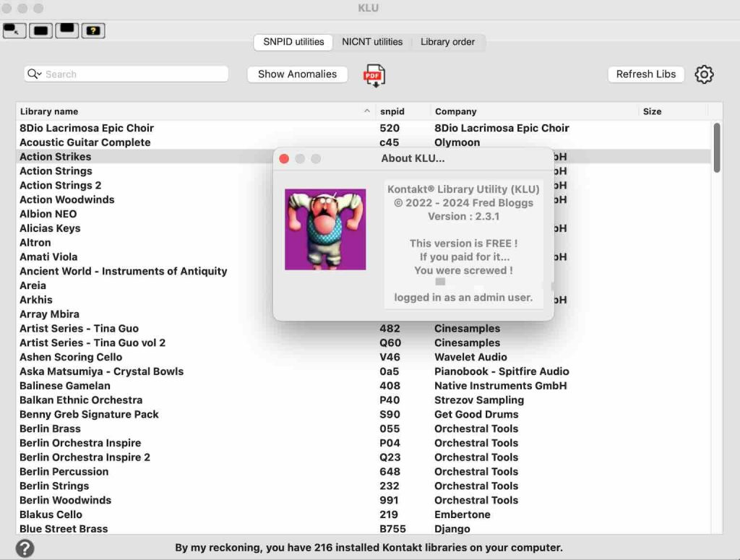Open the settings gear icon
This screenshot has width=740, height=560.
[704, 74]
